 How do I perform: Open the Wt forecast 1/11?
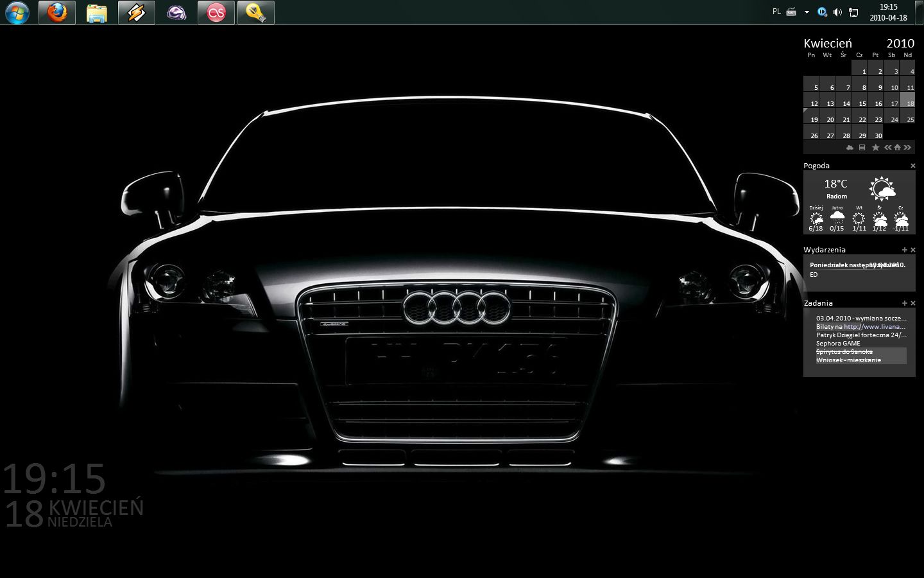coord(859,218)
